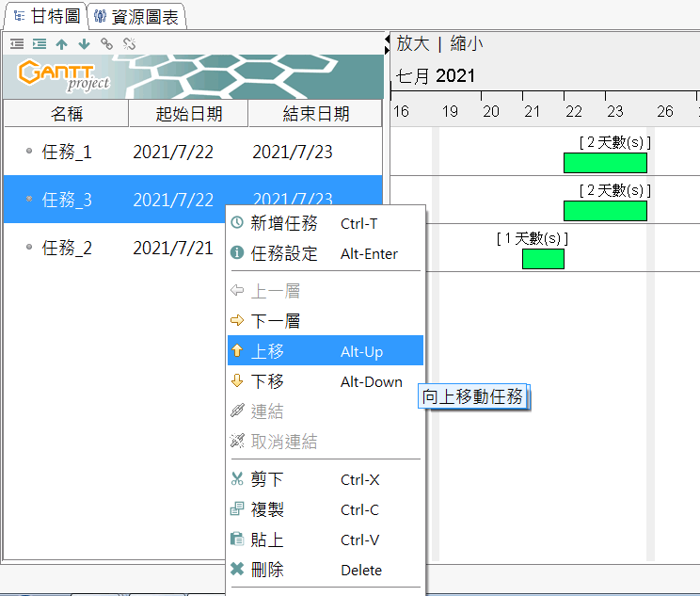Viewport: 700px width, 596px height.
Task: Click the link tasks chain icon
Action: (x=106, y=43)
